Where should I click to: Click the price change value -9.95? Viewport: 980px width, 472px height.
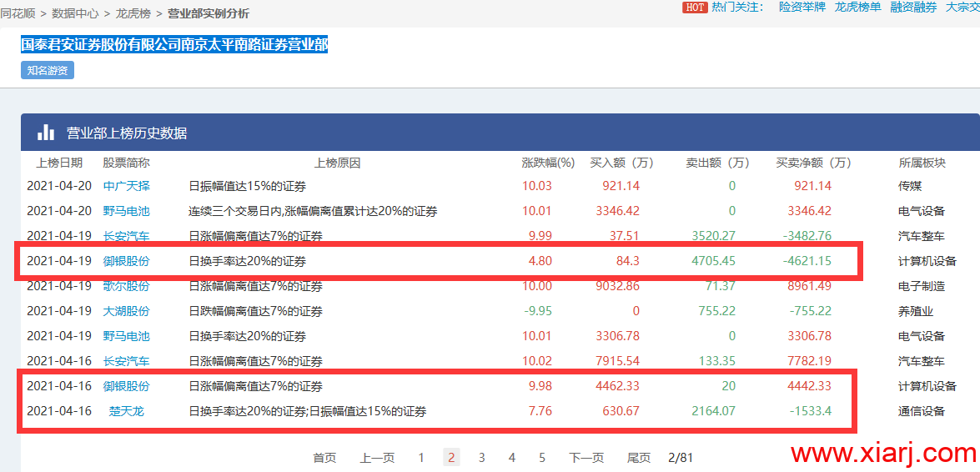[x=537, y=311]
